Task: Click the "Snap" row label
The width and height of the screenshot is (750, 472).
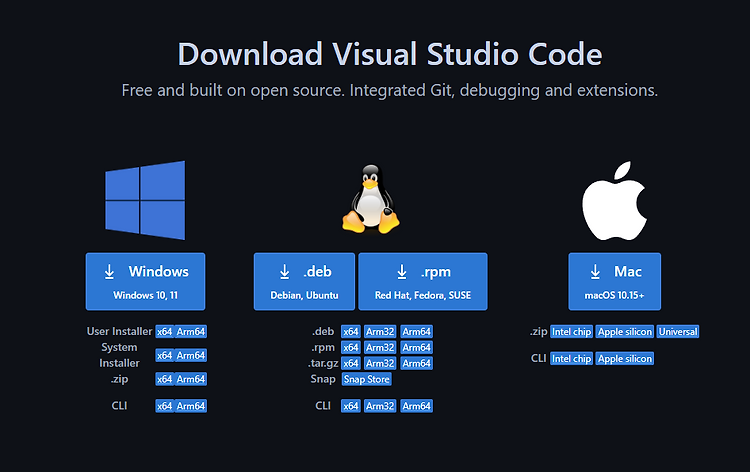Action: coord(323,379)
